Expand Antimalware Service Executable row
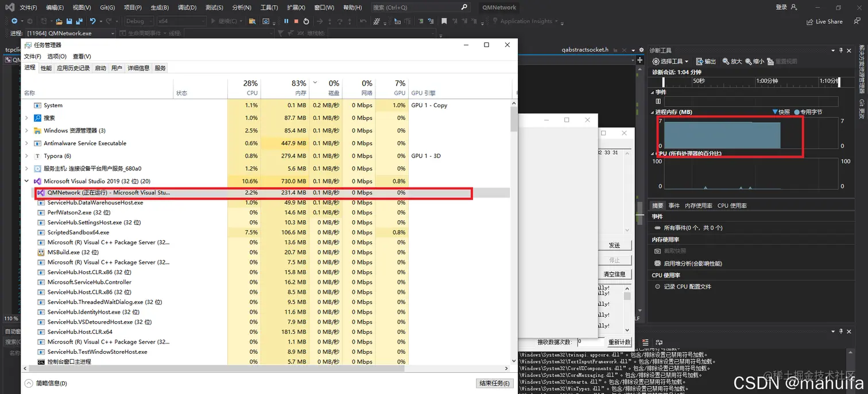This screenshot has width=868, height=394. [26, 143]
